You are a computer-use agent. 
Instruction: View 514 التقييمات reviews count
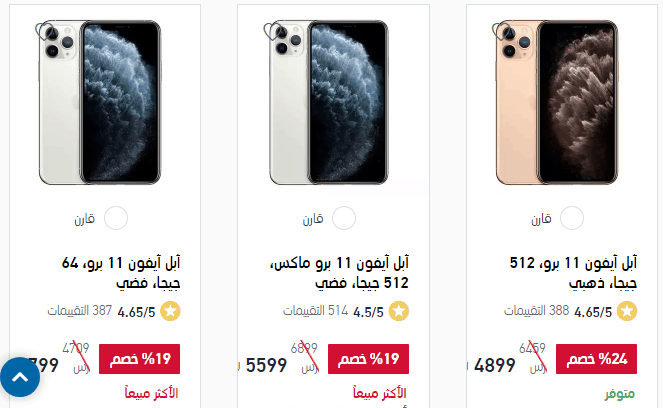point(315,311)
